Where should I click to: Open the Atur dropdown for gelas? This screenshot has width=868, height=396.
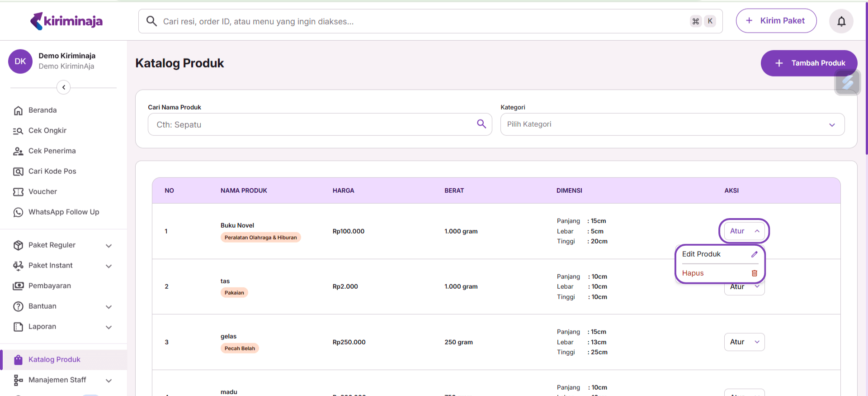(x=744, y=342)
